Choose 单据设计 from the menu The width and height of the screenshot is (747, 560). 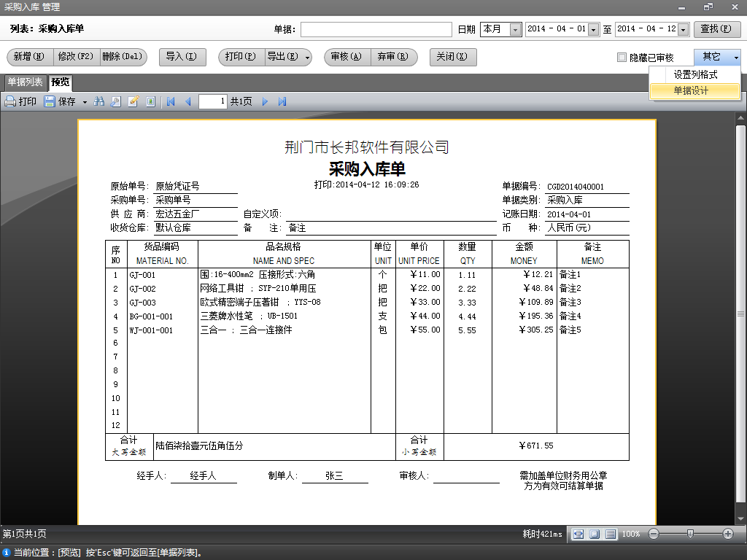click(691, 90)
